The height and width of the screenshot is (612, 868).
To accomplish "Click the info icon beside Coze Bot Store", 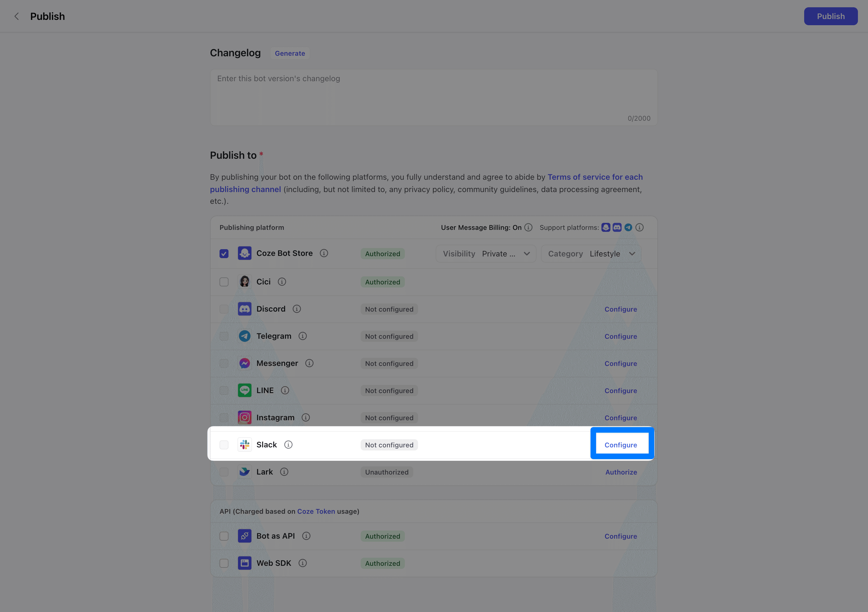I will click(324, 253).
